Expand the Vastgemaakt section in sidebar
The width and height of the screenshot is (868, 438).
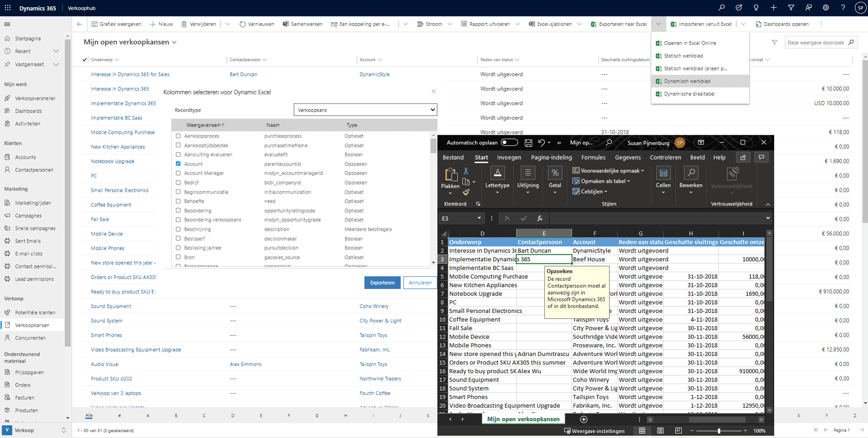coord(56,64)
